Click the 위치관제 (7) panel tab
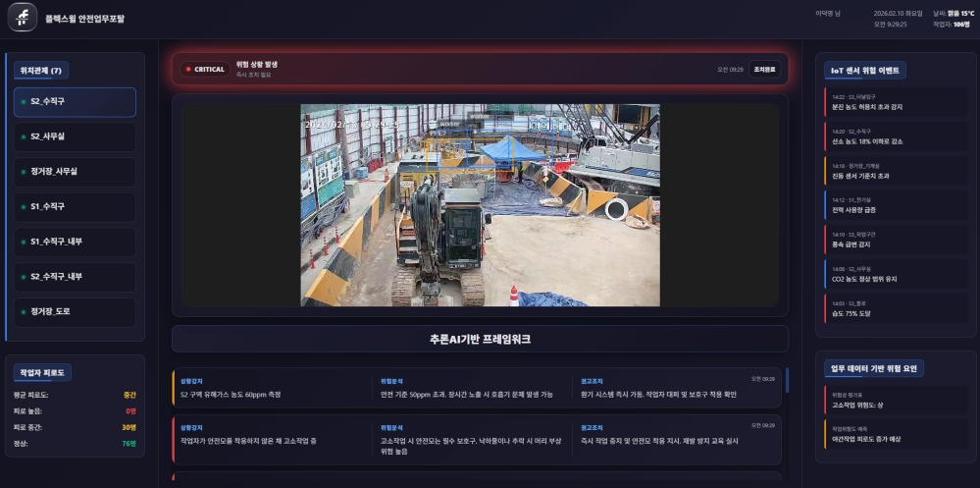The image size is (980, 488). [x=41, y=71]
